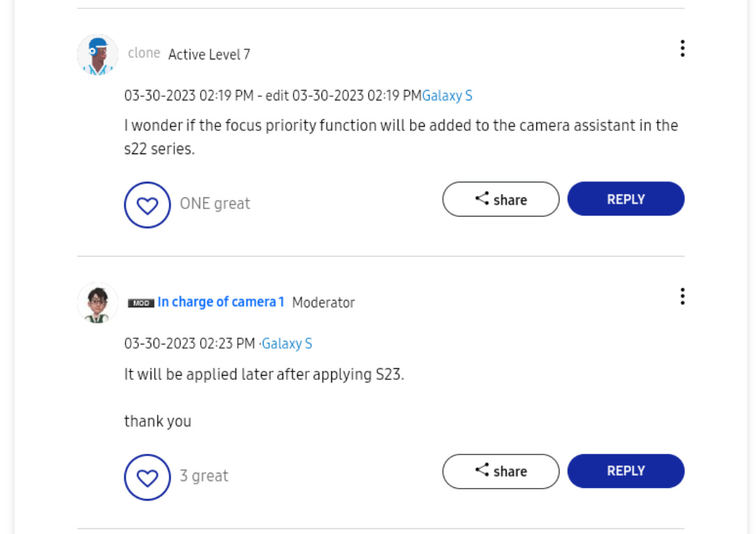View the "3 great" likes count
Screen dimensions: 756x534
[204, 476]
